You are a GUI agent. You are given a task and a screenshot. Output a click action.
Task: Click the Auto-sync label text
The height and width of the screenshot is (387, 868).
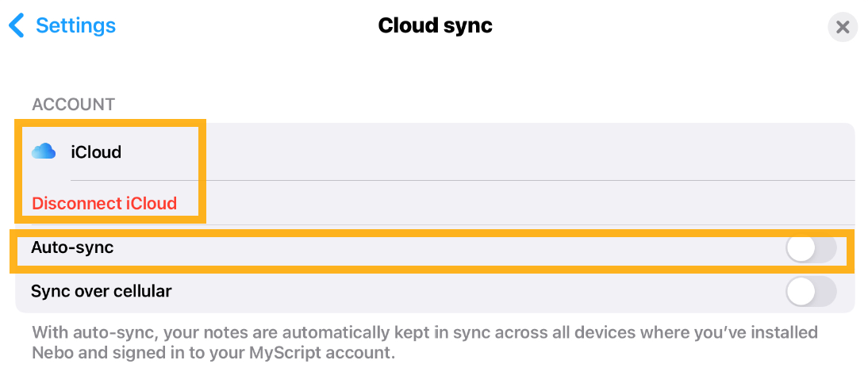(x=72, y=248)
